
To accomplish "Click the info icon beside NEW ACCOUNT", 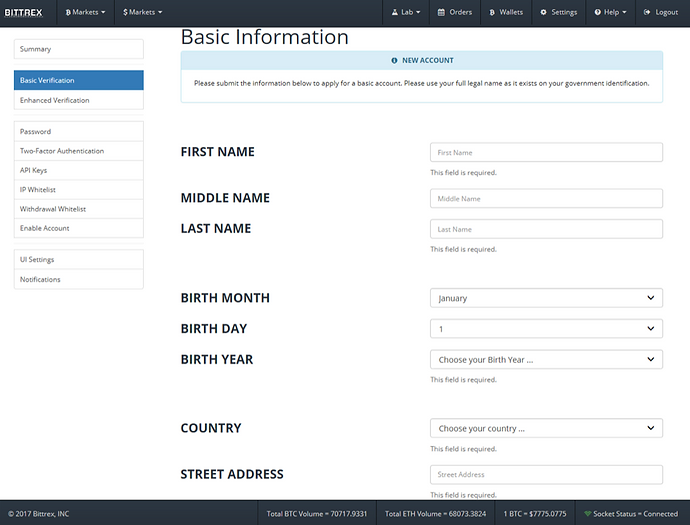I will [x=394, y=61].
